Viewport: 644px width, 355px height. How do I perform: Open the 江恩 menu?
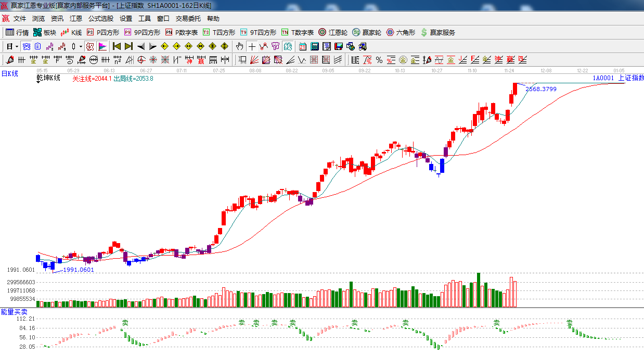pyautogui.click(x=76, y=19)
